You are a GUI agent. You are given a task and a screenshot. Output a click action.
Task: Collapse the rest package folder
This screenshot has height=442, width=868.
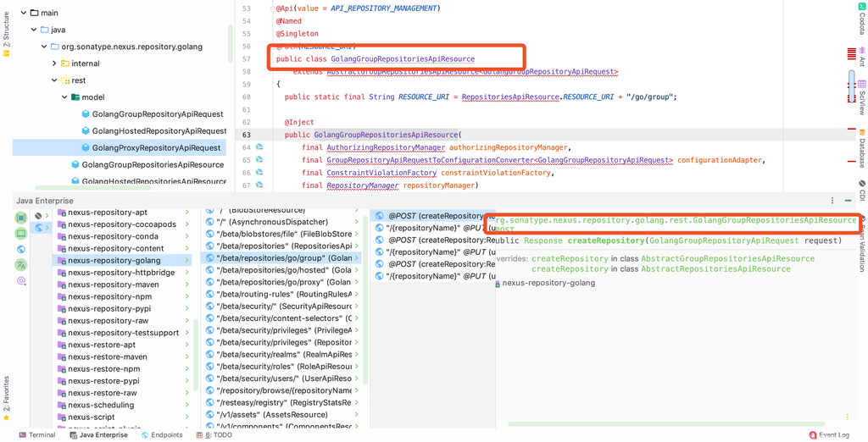click(54, 80)
